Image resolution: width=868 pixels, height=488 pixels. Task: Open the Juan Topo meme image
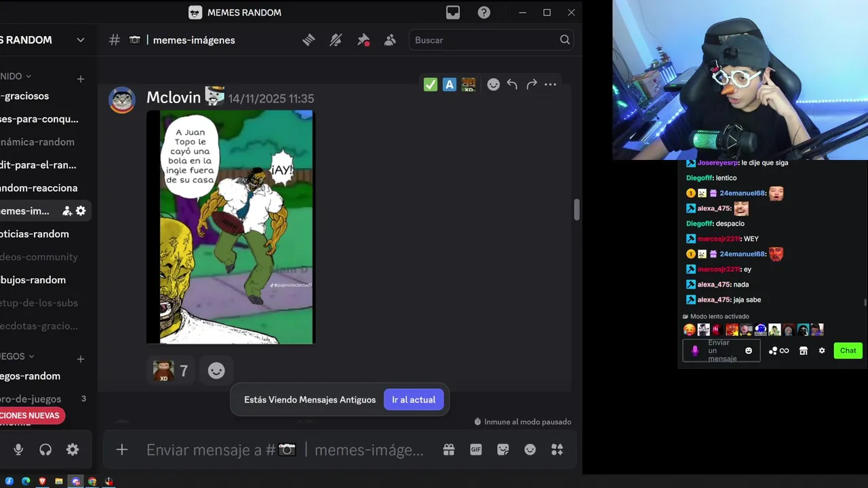point(231,227)
